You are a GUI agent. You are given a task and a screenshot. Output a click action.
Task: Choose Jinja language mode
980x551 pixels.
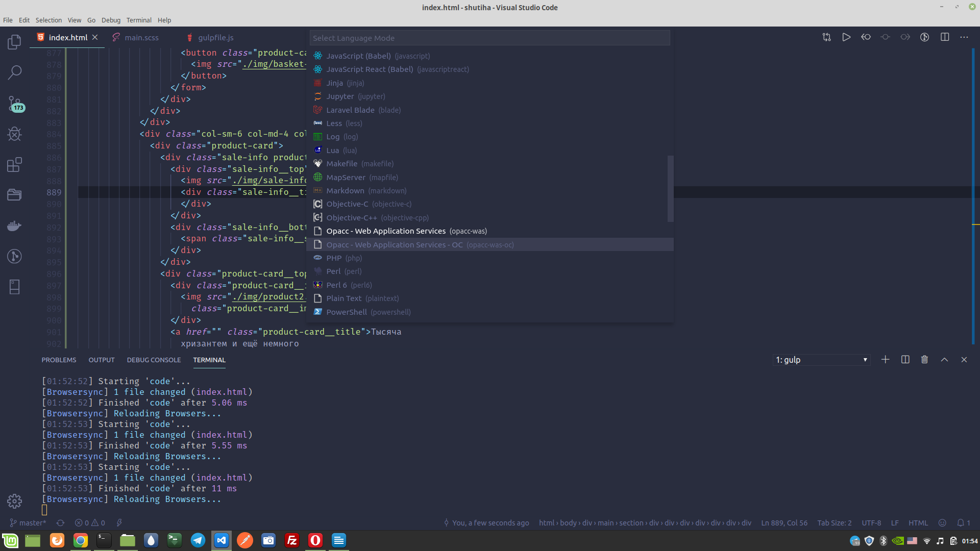[x=489, y=83]
